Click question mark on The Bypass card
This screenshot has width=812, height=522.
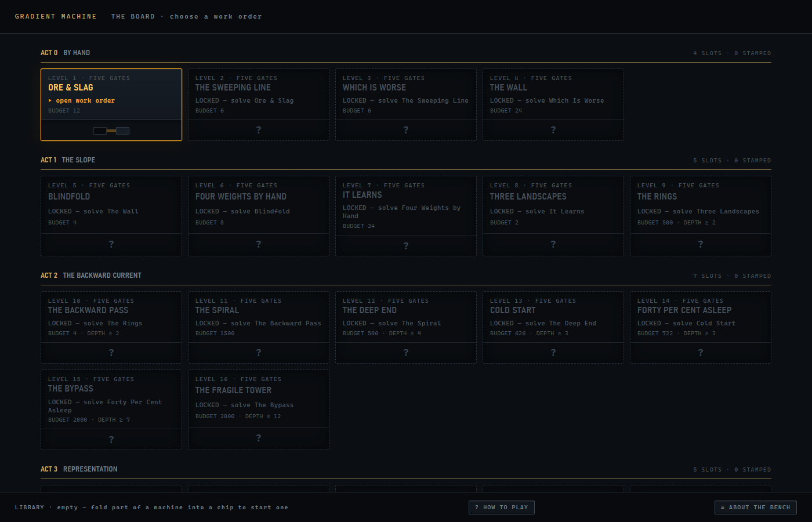pos(111,440)
